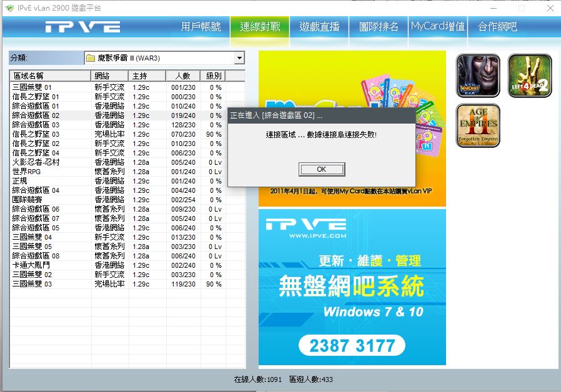Click the folder icon in category box
The height and width of the screenshot is (392, 561).
(x=91, y=58)
